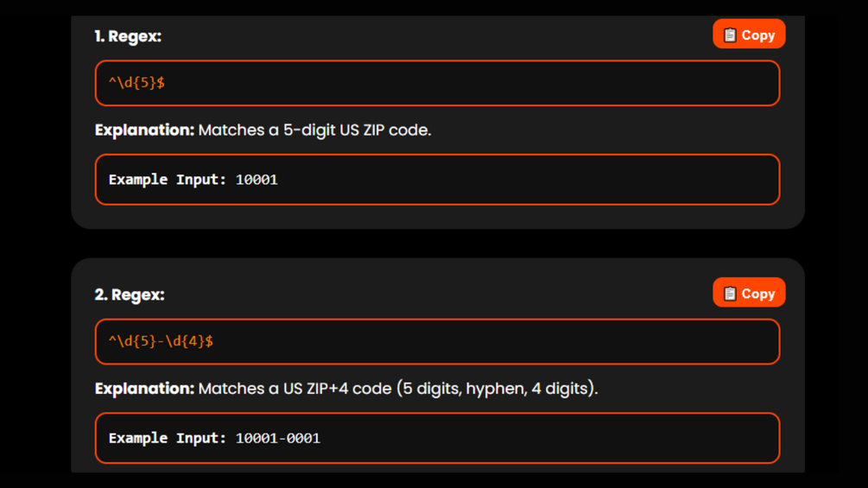
Task: Click the '2. Regex:' heading
Action: pos(130,295)
